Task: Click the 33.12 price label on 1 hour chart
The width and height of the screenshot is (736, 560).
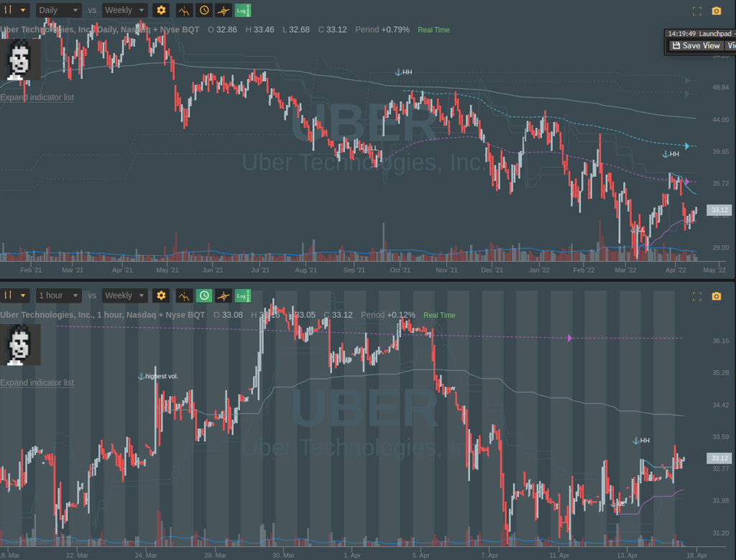Action: [719, 458]
